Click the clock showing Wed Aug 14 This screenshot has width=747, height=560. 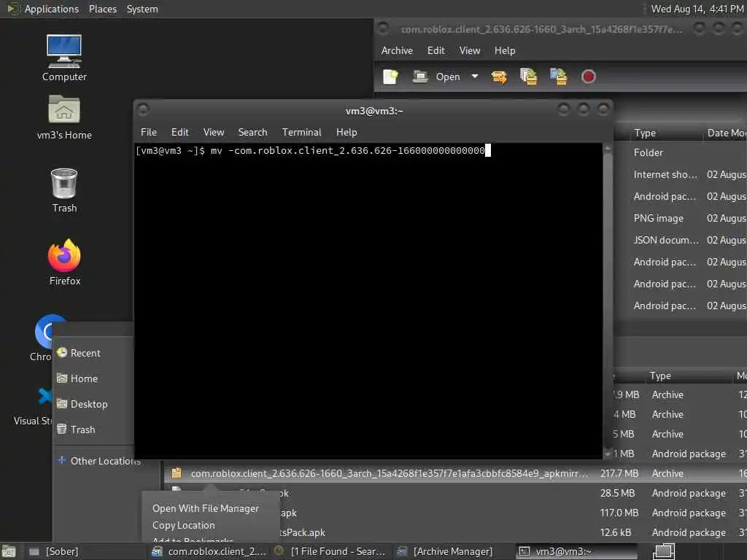[697, 9]
